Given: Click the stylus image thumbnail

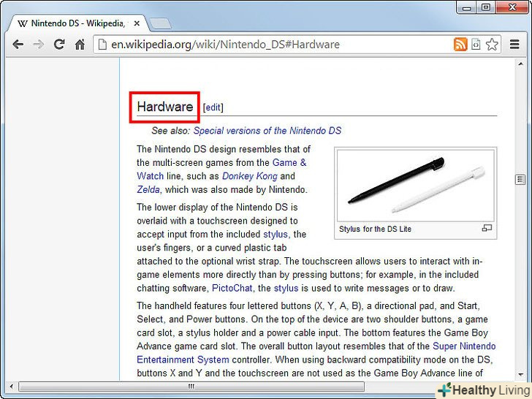Looking at the screenshot, I should 415,186.
